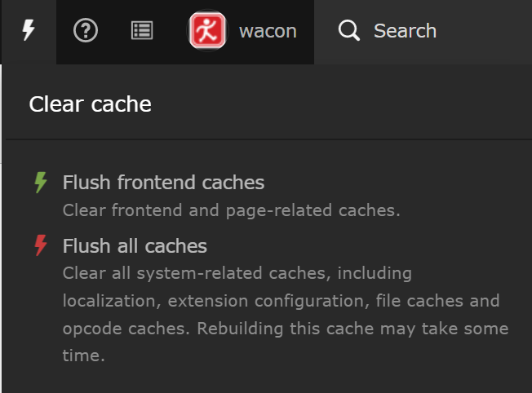Click the wacon user avatar image
The height and width of the screenshot is (393, 532).
(207, 32)
